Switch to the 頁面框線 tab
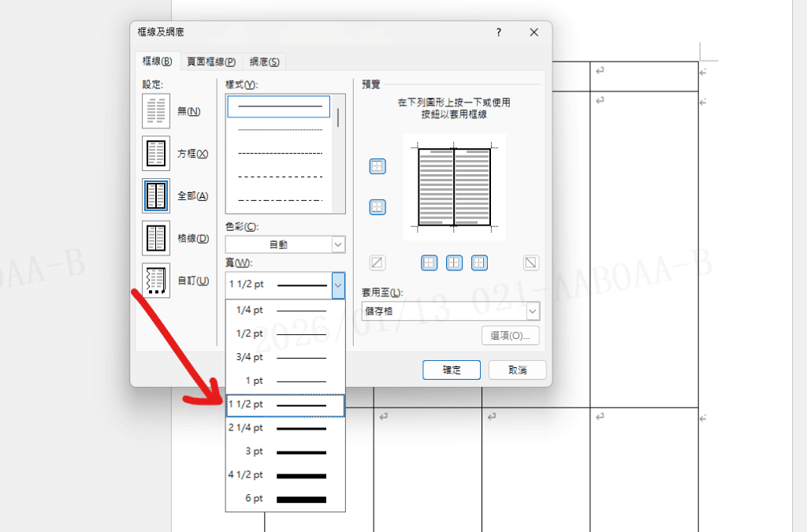 pyautogui.click(x=210, y=61)
